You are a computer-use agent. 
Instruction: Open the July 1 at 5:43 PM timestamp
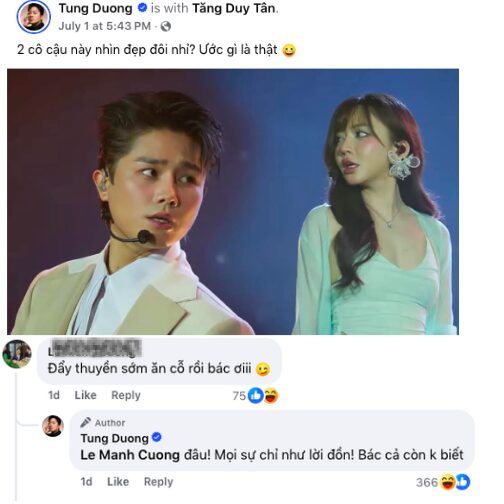point(105,26)
